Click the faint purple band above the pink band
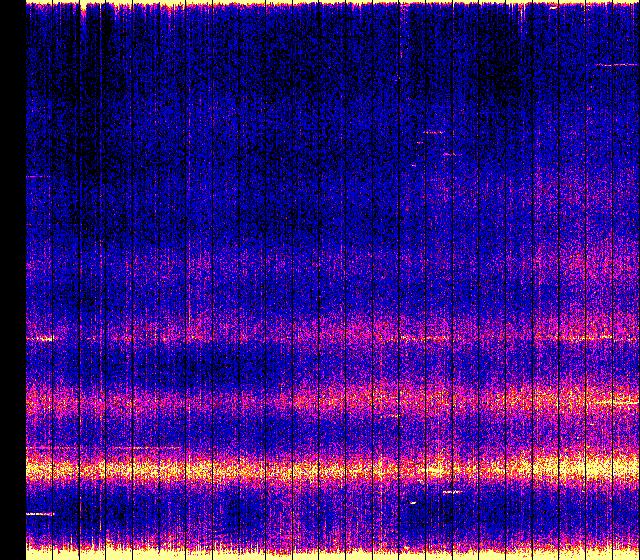This screenshot has width=640, height=560. pos(330,270)
